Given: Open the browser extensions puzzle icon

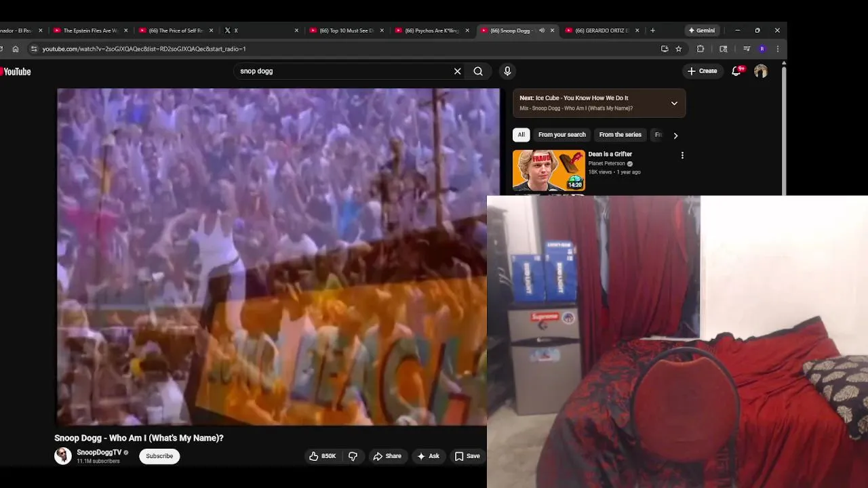Looking at the screenshot, I should click(x=701, y=49).
